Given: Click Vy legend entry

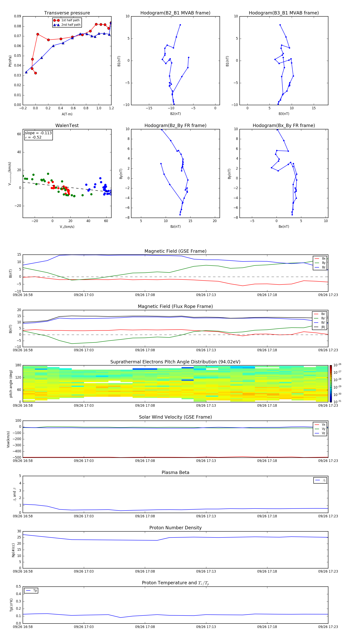Looking at the screenshot, I should click(320, 429).
